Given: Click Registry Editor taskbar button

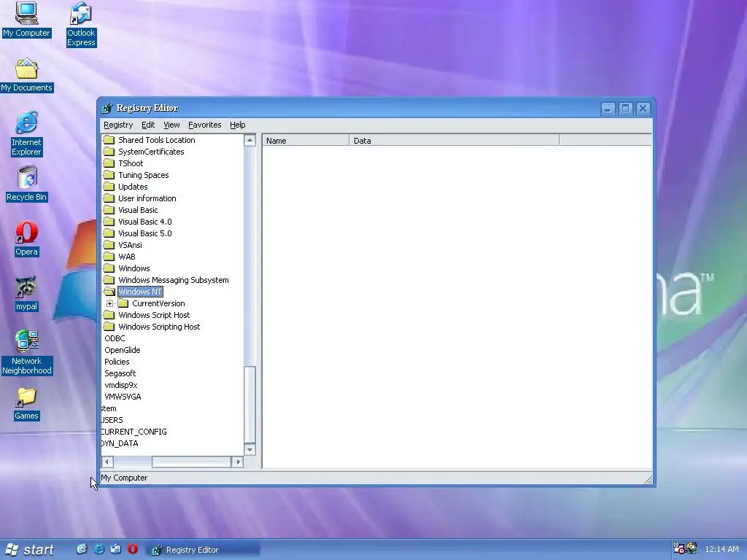Looking at the screenshot, I should click(204, 550).
